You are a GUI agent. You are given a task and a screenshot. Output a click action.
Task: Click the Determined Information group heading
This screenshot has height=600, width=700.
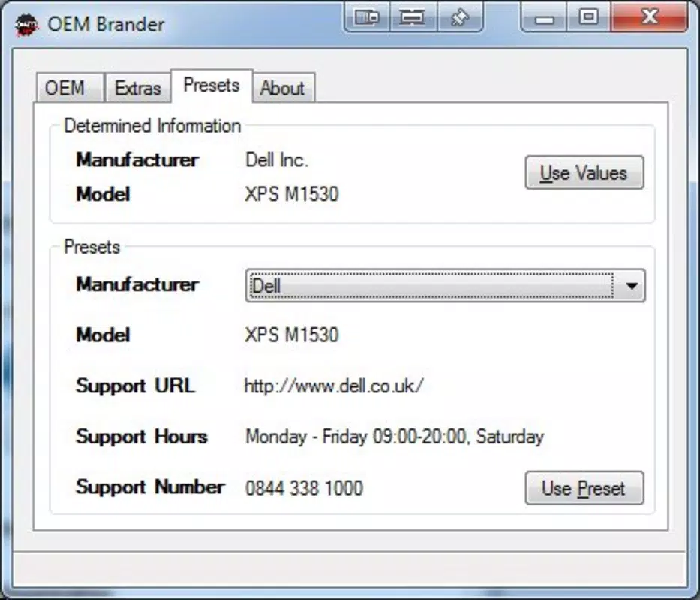pos(152,126)
